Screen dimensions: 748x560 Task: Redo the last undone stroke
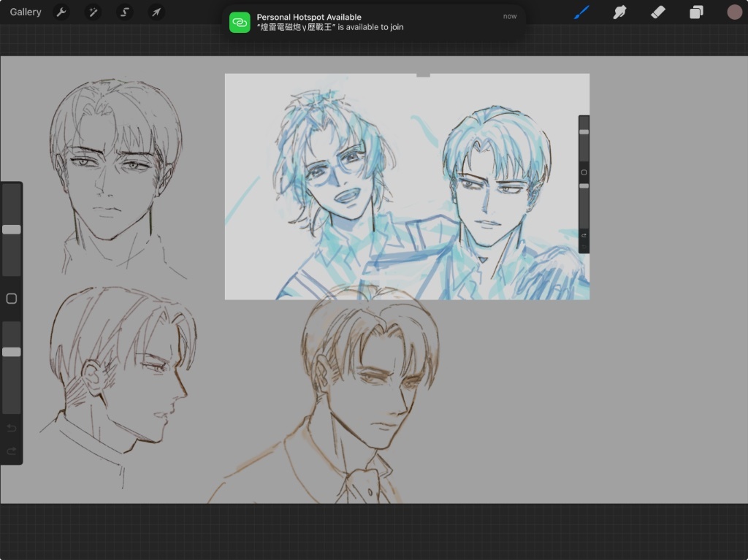point(12,450)
